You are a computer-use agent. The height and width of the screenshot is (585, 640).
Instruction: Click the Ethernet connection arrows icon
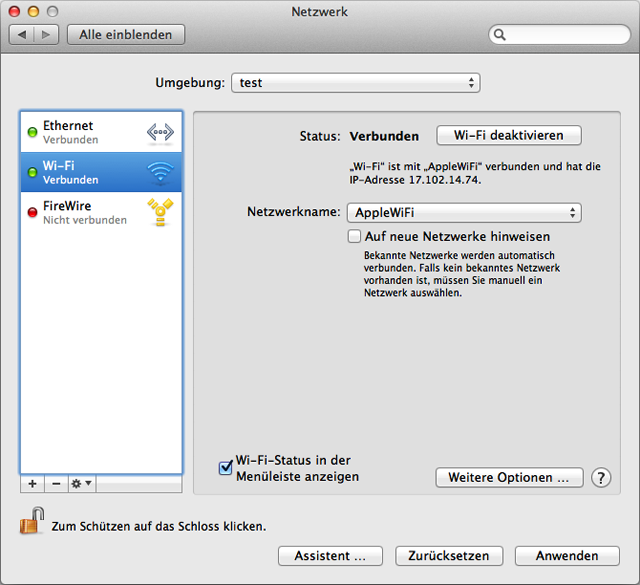click(160, 132)
